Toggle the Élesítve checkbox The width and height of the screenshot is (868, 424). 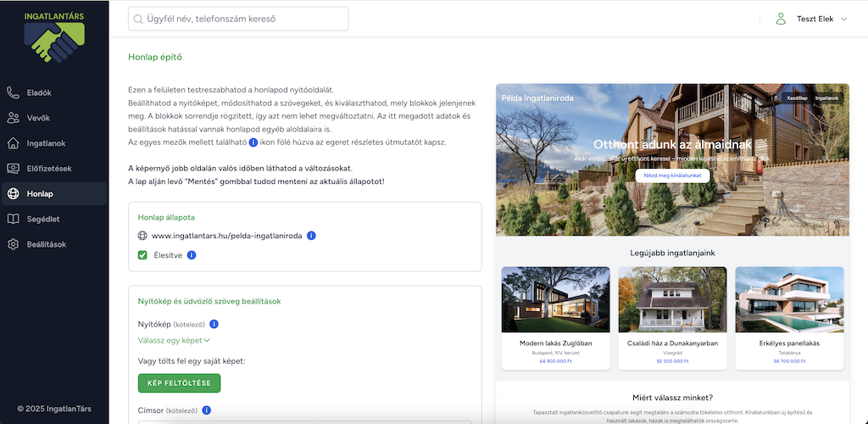pyautogui.click(x=142, y=254)
